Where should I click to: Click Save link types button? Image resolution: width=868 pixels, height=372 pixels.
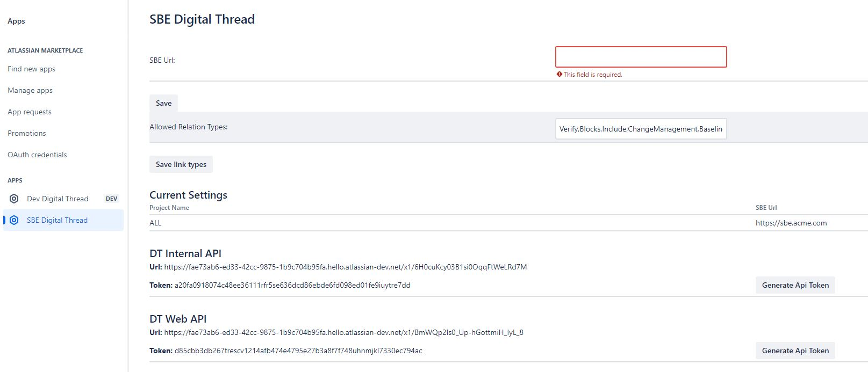181,164
